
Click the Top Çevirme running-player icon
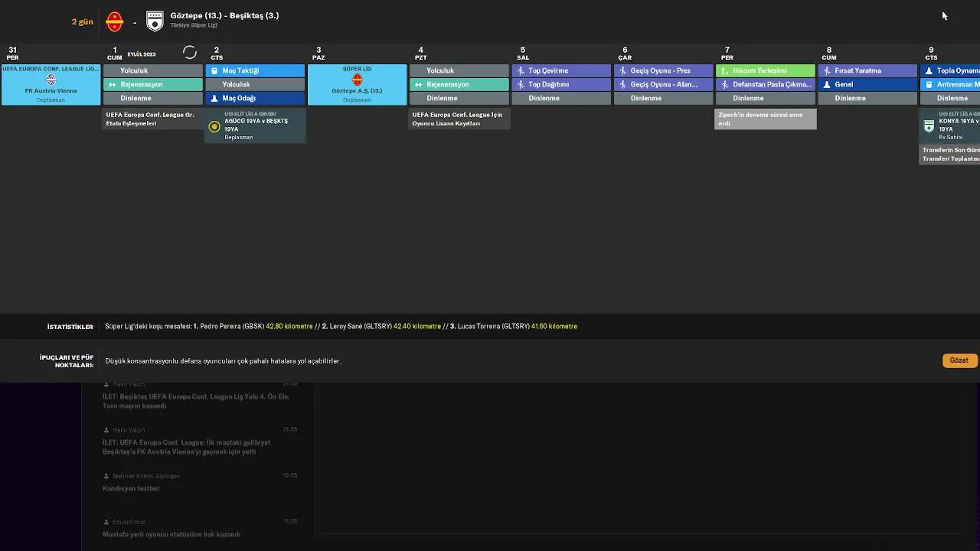pos(521,70)
